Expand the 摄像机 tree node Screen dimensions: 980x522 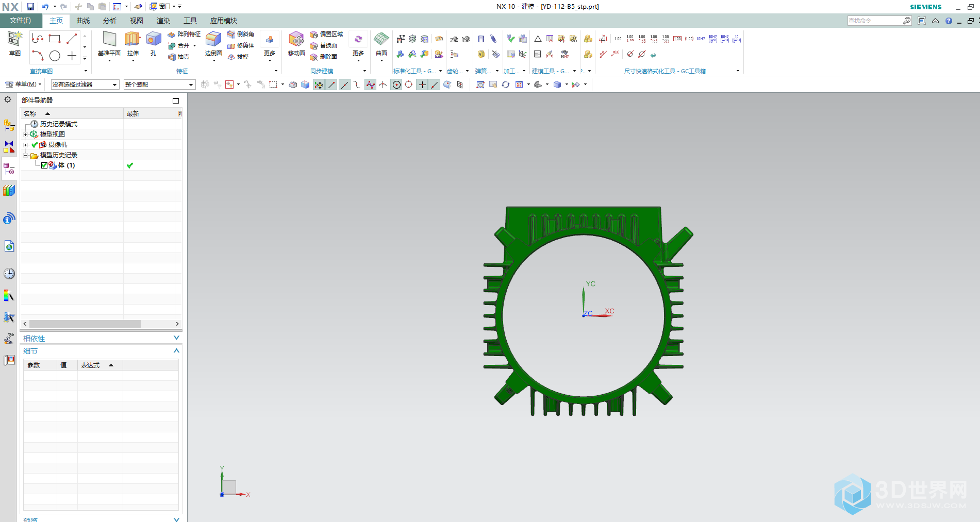[25, 145]
